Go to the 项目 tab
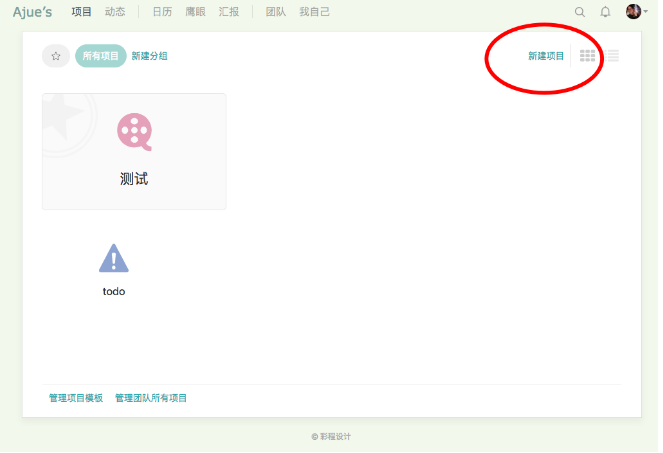Viewport: 663px width, 453px height. (81, 12)
